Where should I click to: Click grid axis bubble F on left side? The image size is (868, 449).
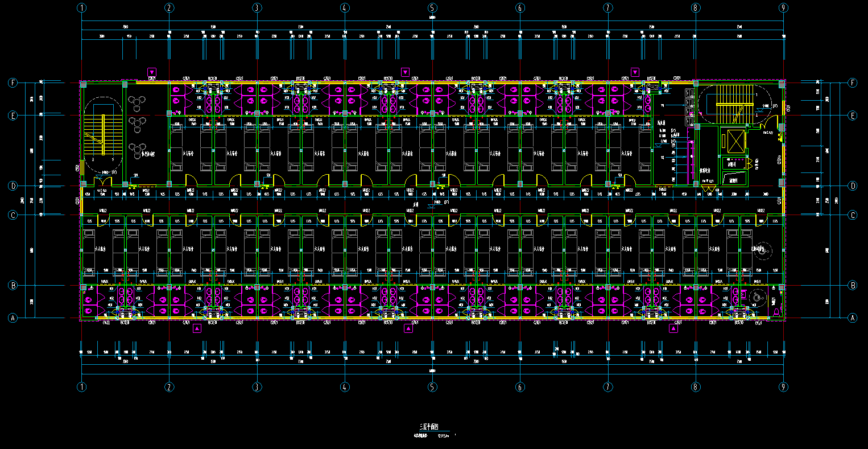[x=13, y=83]
